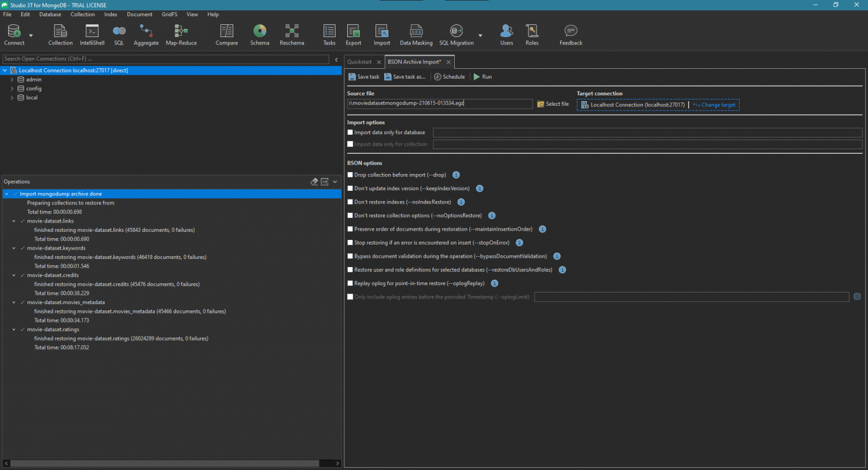This screenshot has height=470, width=868.
Task: Open the Help menu
Action: point(213,14)
